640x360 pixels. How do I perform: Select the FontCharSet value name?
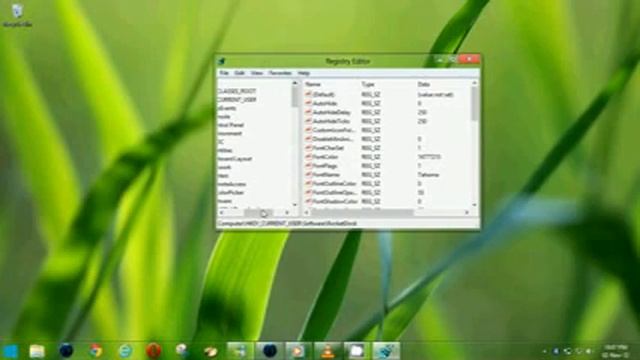click(328, 148)
